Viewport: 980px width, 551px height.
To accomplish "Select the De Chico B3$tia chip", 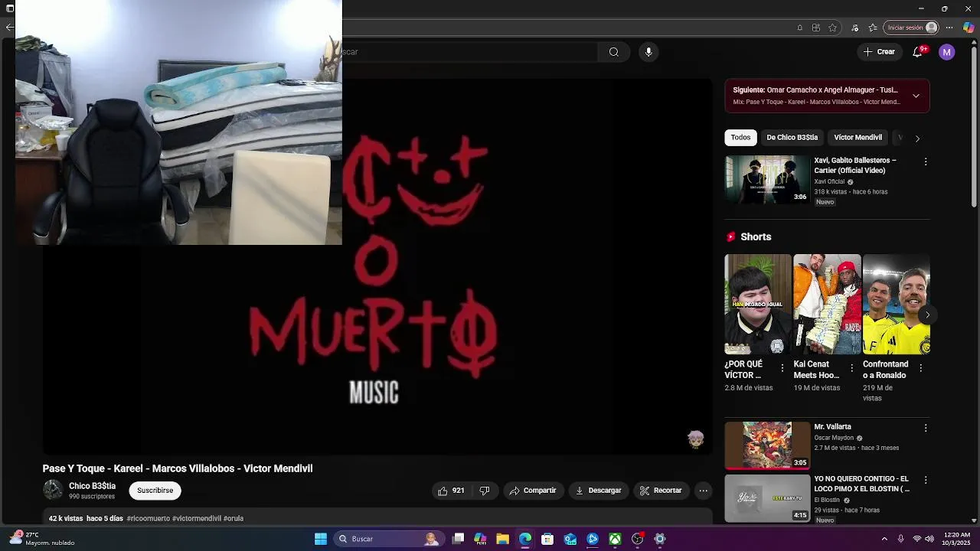I will [x=792, y=138].
